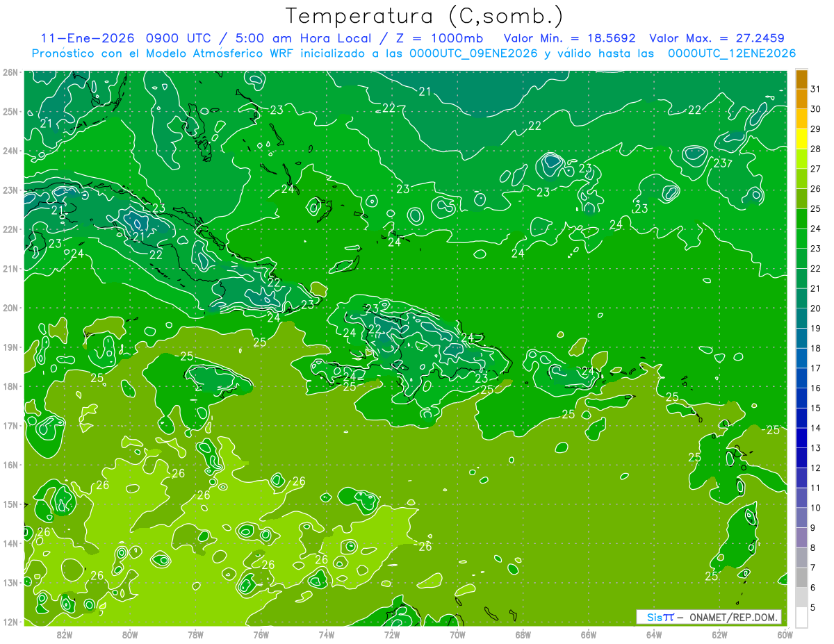Click the blue "Sis" logo text in credit box
Screen dimensions: 834x644
pos(654,617)
